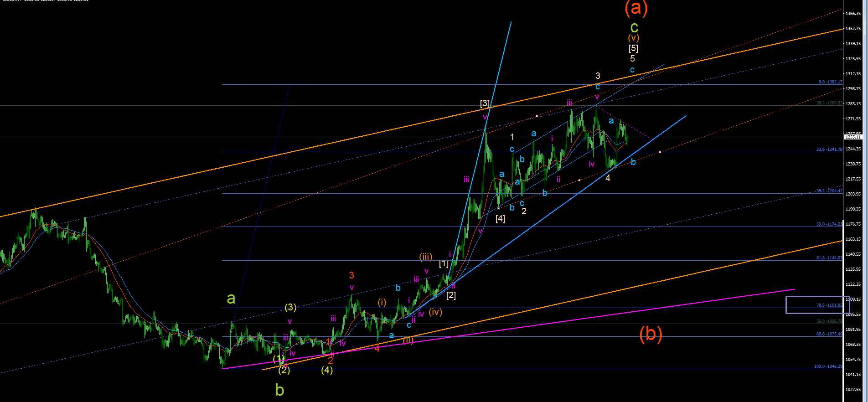Select the yellow (4) wave label
This screenshot has width=868, height=402.
coord(327,370)
